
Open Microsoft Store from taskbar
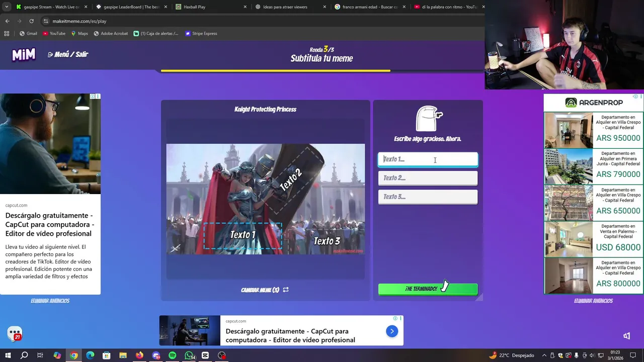pyautogui.click(x=107, y=355)
